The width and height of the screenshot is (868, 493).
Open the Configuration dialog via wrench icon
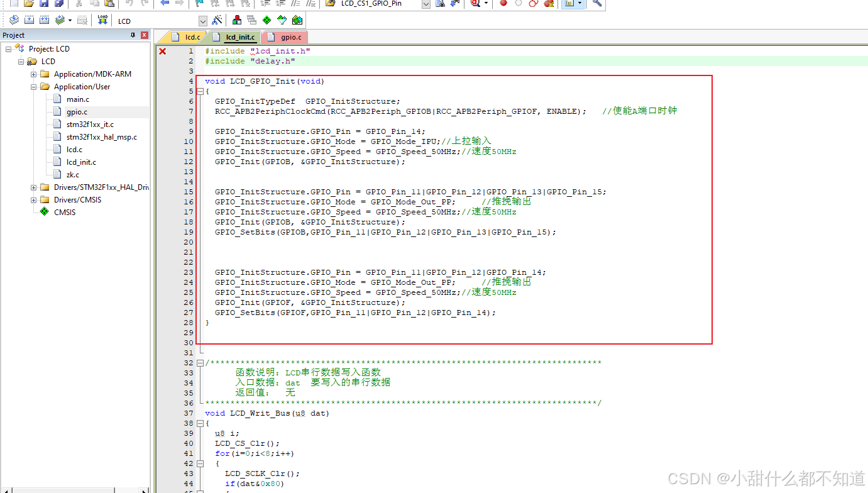[x=597, y=4]
